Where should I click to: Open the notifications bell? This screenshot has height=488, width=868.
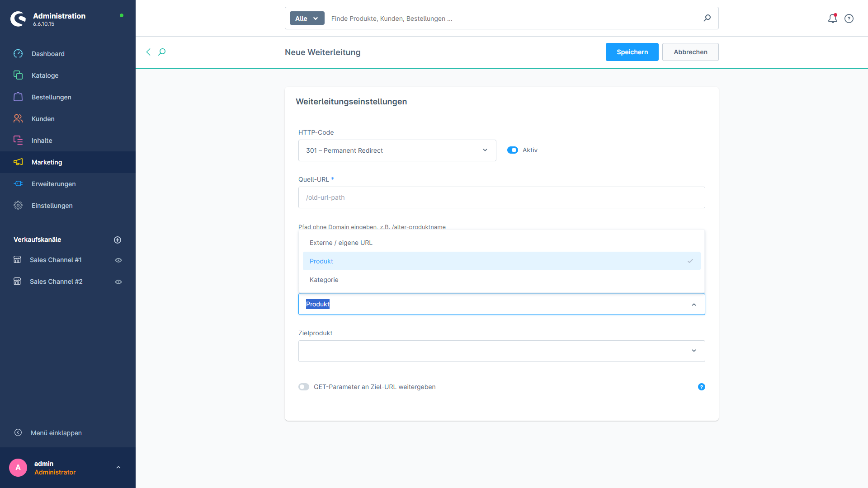tap(832, 19)
